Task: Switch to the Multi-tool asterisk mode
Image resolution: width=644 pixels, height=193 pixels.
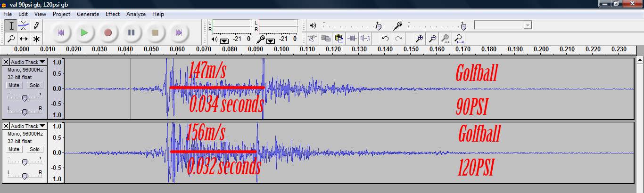Action: pos(36,39)
